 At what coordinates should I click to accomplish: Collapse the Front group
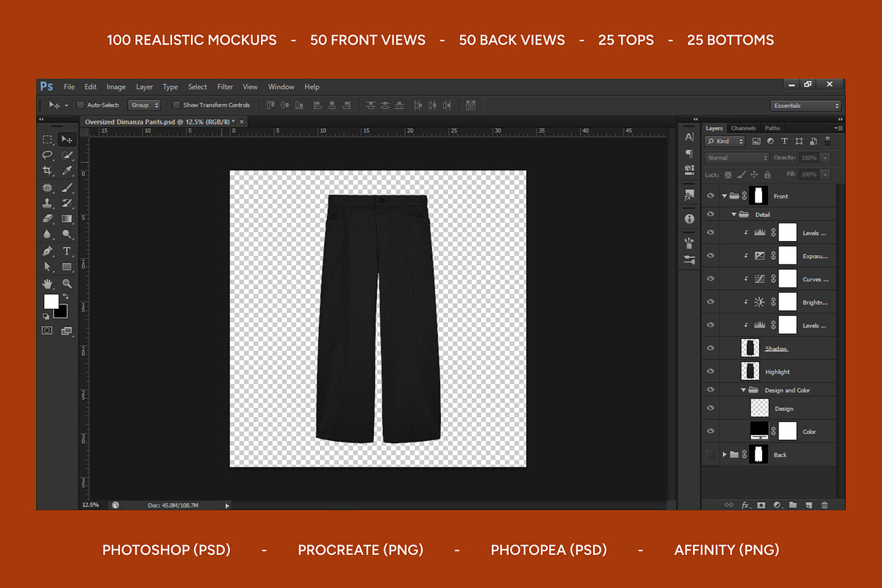(x=725, y=196)
